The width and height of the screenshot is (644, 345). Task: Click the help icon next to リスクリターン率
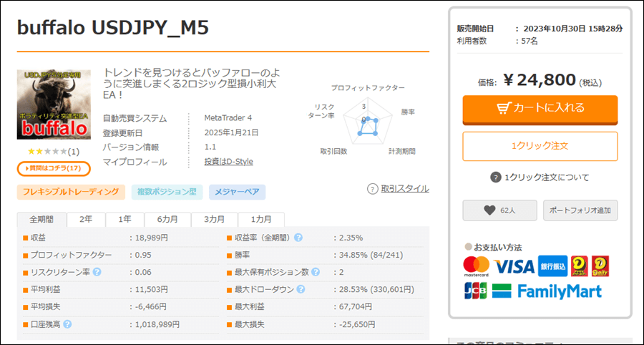click(97, 272)
